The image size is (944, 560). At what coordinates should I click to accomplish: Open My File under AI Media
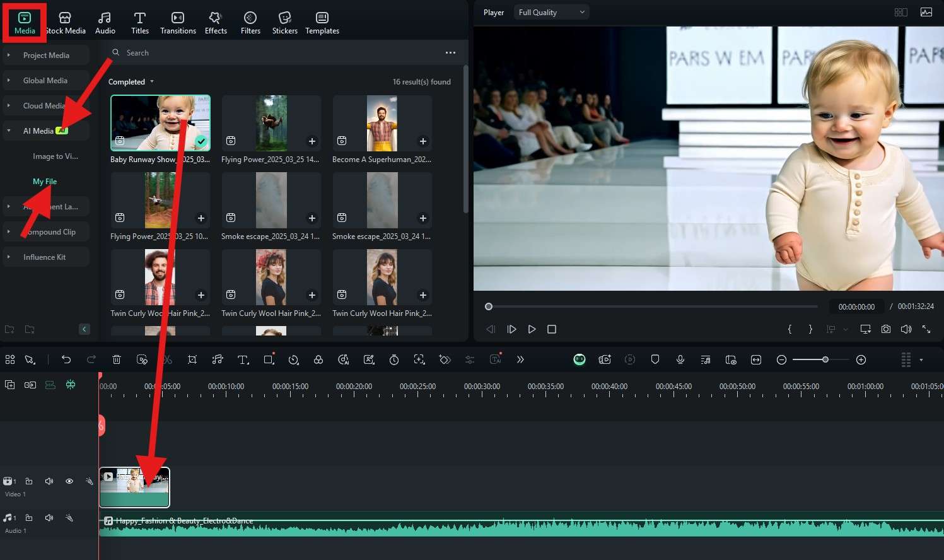click(45, 182)
